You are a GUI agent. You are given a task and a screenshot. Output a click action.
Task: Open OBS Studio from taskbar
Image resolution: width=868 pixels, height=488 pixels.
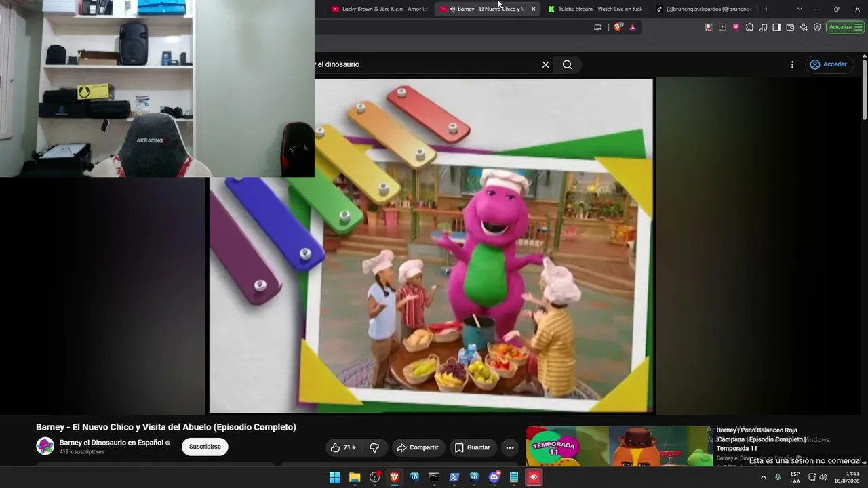tap(374, 477)
